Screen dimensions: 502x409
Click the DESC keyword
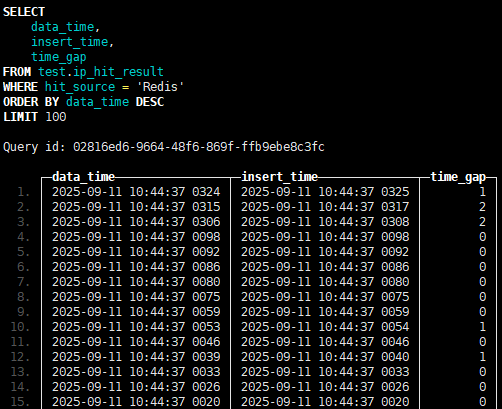150,102
